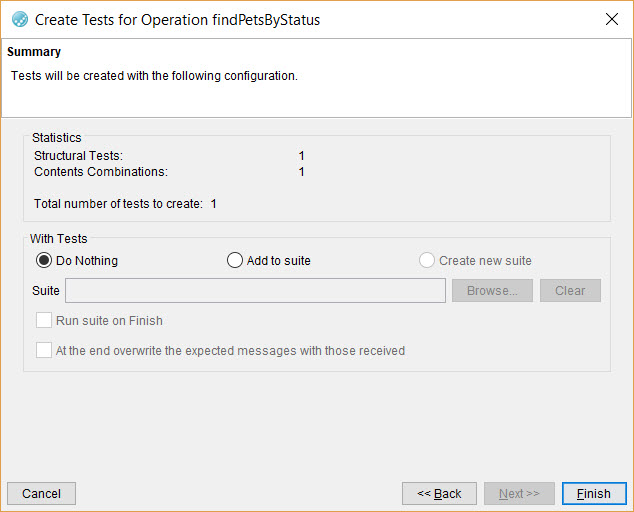Click the dialog title Create Tests for Operation
The height and width of the screenshot is (512, 634).
178,20
